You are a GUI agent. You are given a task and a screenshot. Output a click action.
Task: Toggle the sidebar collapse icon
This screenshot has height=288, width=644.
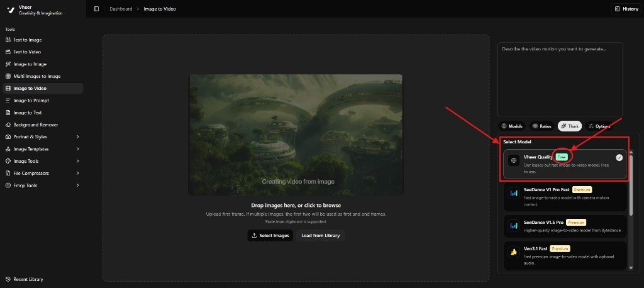click(96, 9)
